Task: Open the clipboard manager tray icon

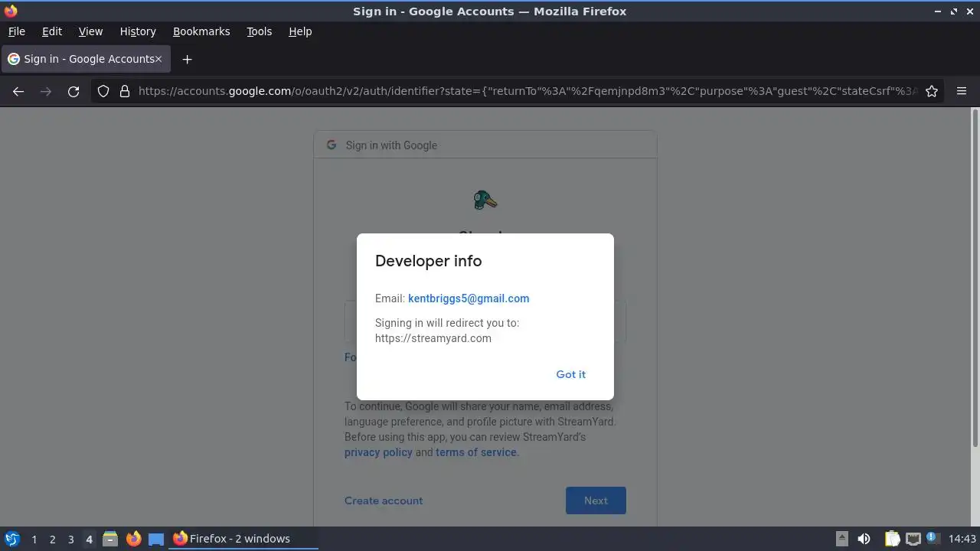Action: pyautogui.click(x=892, y=539)
